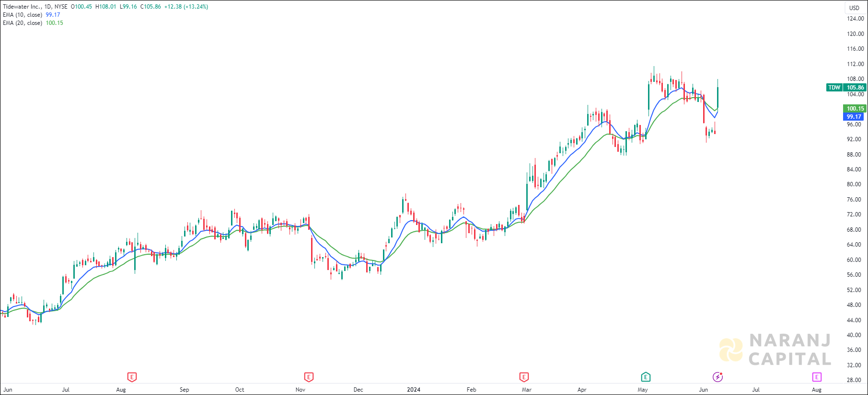Click the May label on time axis
This screenshot has height=395, width=868.
pyautogui.click(x=643, y=390)
